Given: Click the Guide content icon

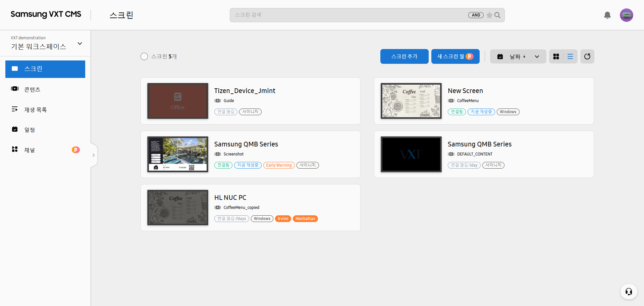Looking at the screenshot, I should point(218,101).
